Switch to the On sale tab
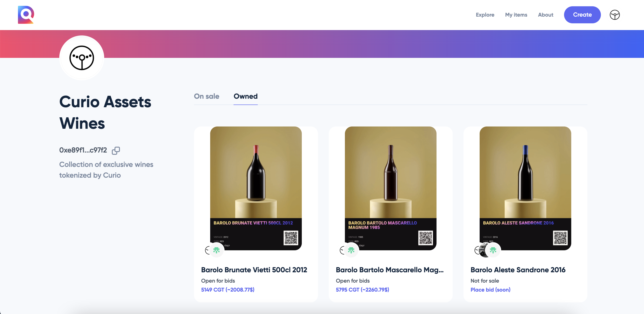 click(x=207, y=96)
